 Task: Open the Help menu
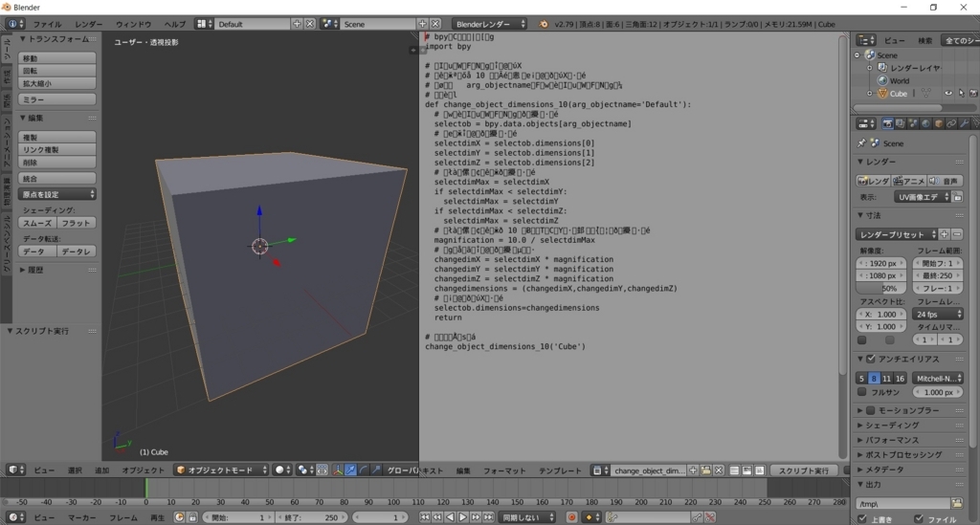coord(174,24)
